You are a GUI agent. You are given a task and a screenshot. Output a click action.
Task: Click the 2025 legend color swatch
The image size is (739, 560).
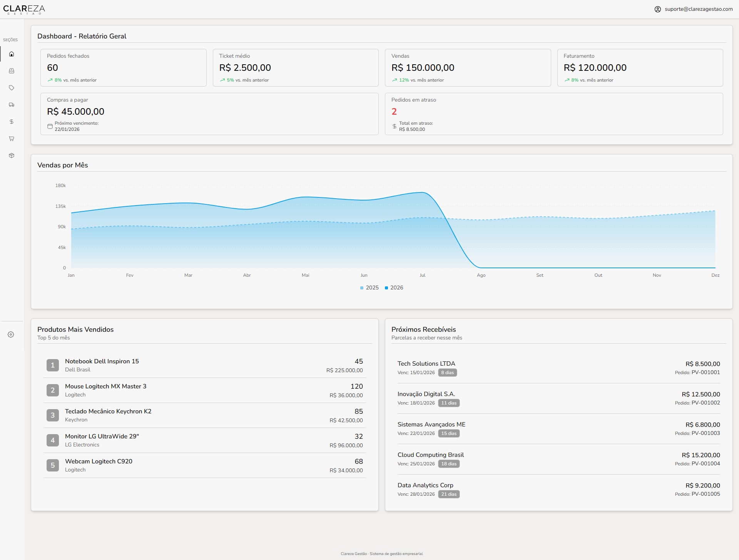click(x=361, y=288)
